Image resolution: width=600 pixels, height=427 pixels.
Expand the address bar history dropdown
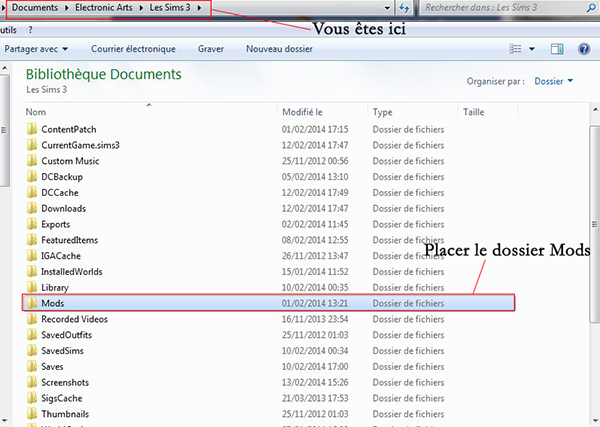point(387,9)
